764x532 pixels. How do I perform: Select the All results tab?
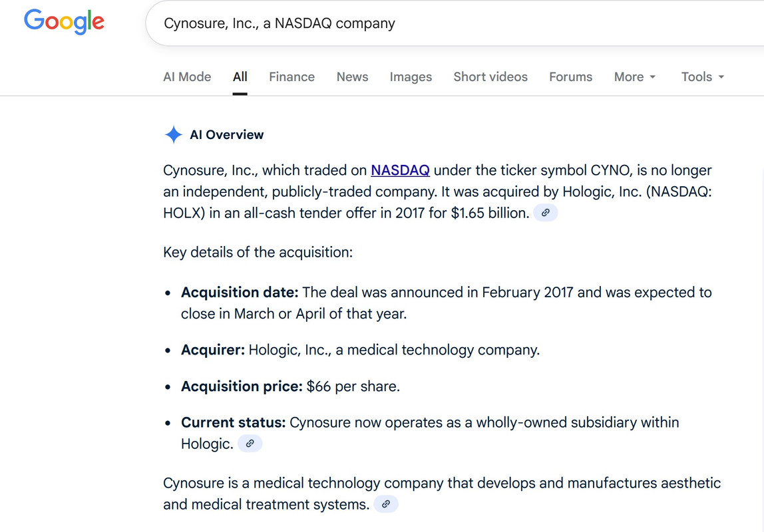pyautogui.click(x=240, y=76)
